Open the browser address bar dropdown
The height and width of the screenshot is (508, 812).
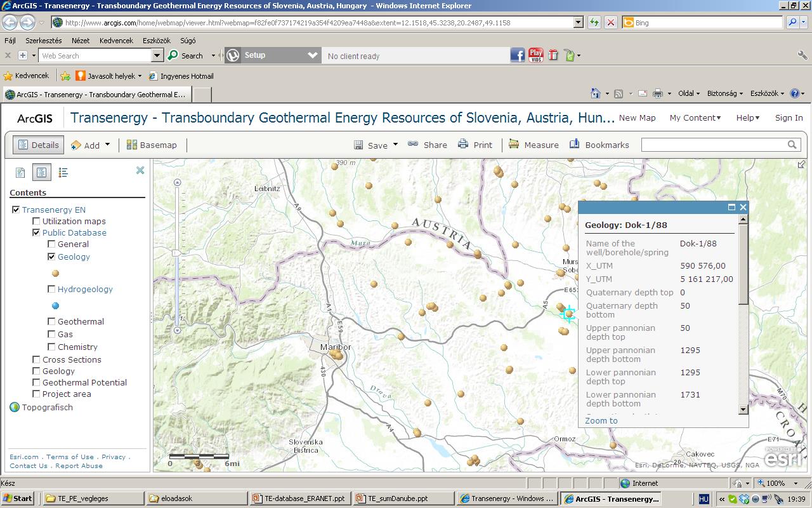pyautogui.click(x=578, y=22)
